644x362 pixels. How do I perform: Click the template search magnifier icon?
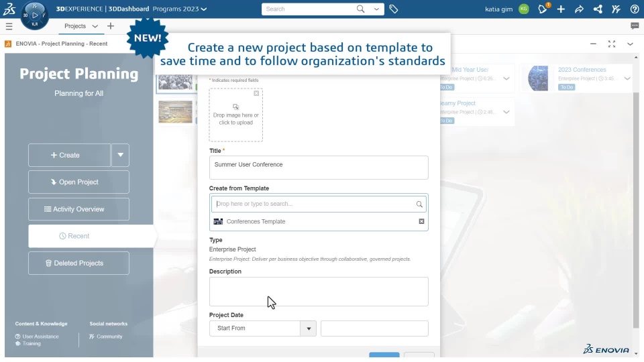pos(419,204)
